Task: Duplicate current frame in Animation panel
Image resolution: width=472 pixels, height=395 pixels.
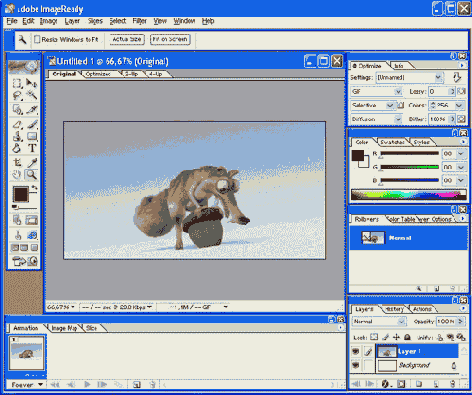Action: click(x=136, y=385)
